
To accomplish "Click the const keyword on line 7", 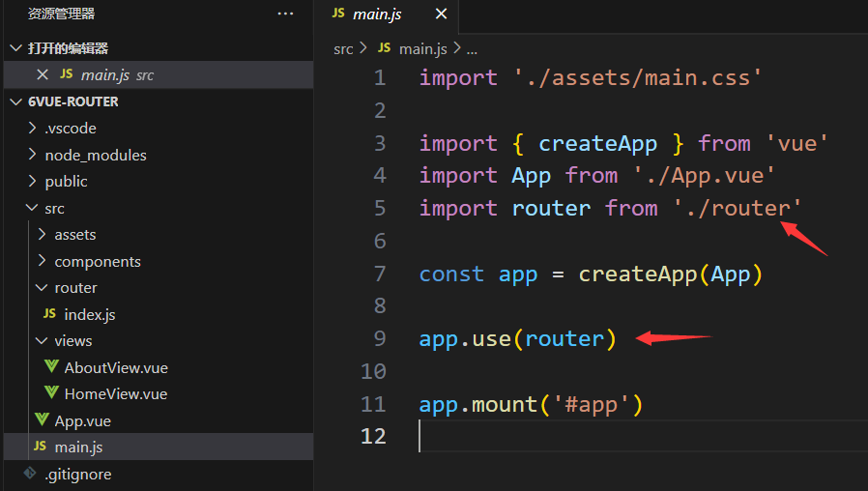I will [451, 274].
